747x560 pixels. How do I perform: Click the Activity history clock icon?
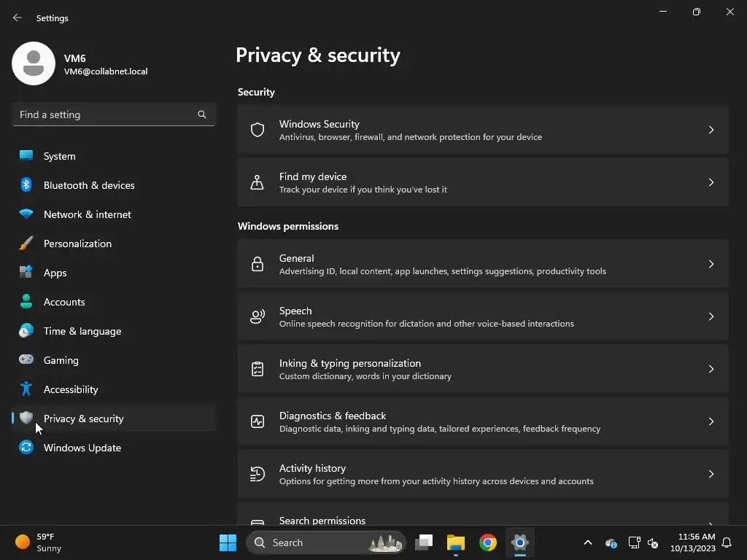click(x=258, y=474)
